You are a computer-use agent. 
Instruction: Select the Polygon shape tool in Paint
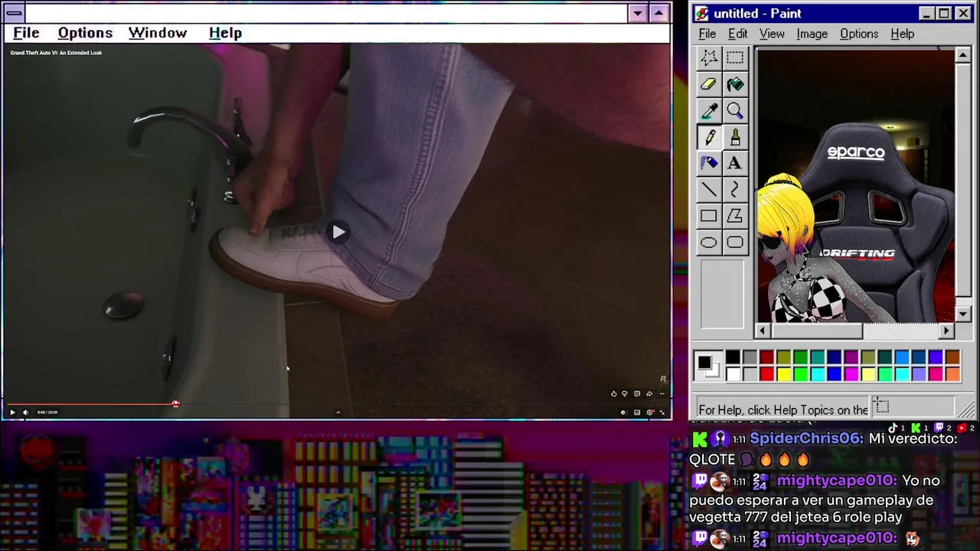tap(735, 216)
